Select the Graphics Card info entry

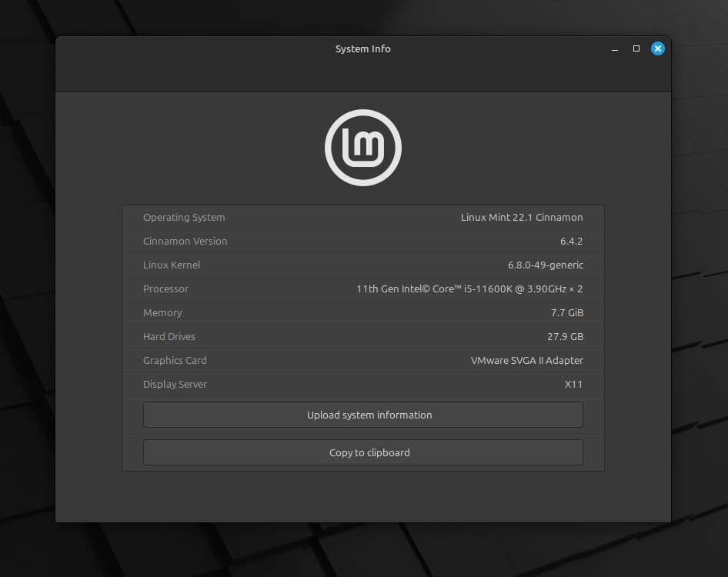pos(362,360)
